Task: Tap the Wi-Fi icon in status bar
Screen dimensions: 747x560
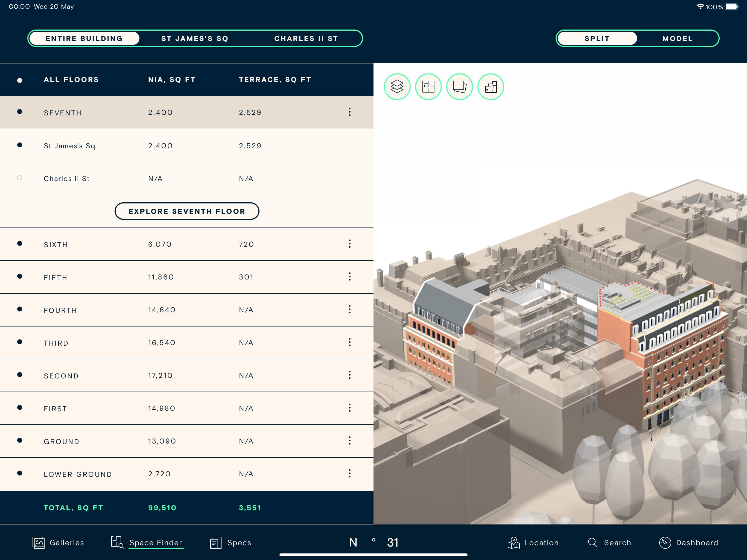Action: click(701, 6)
